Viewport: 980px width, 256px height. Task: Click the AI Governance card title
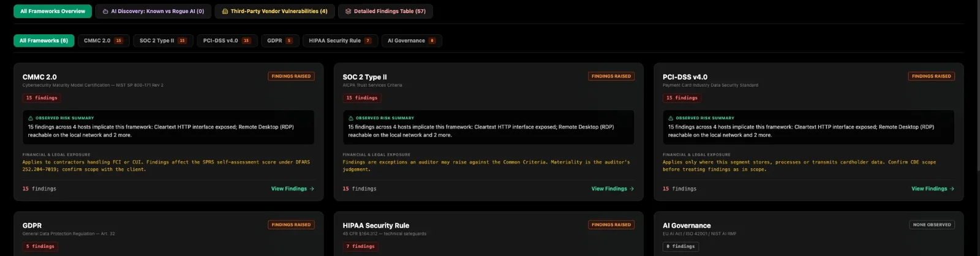(x=687, y=225)
